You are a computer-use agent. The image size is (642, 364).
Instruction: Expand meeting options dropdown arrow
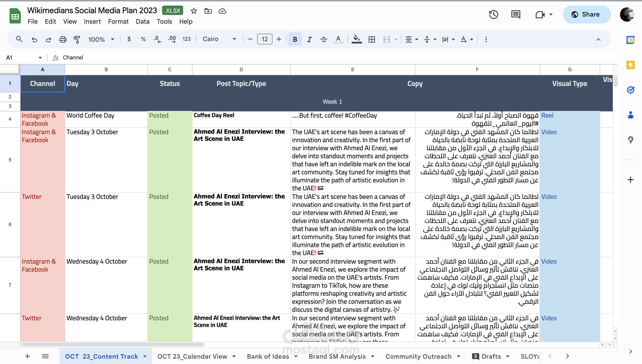(x=551, y=14)
